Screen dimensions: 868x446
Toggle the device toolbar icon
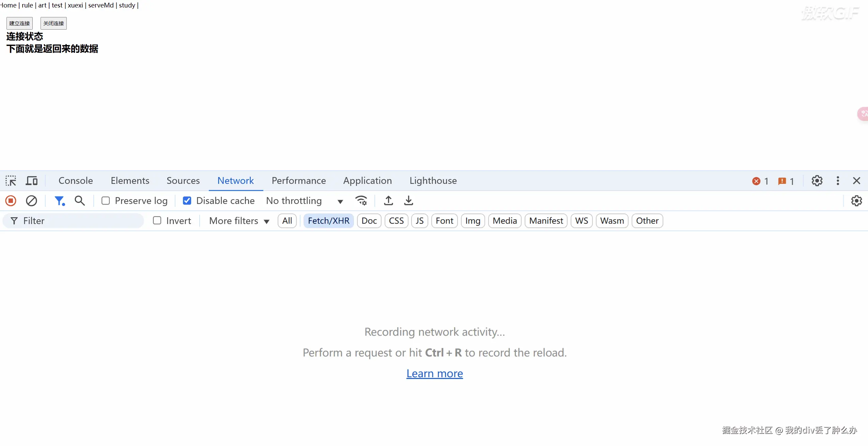click(x=32, y=180)
